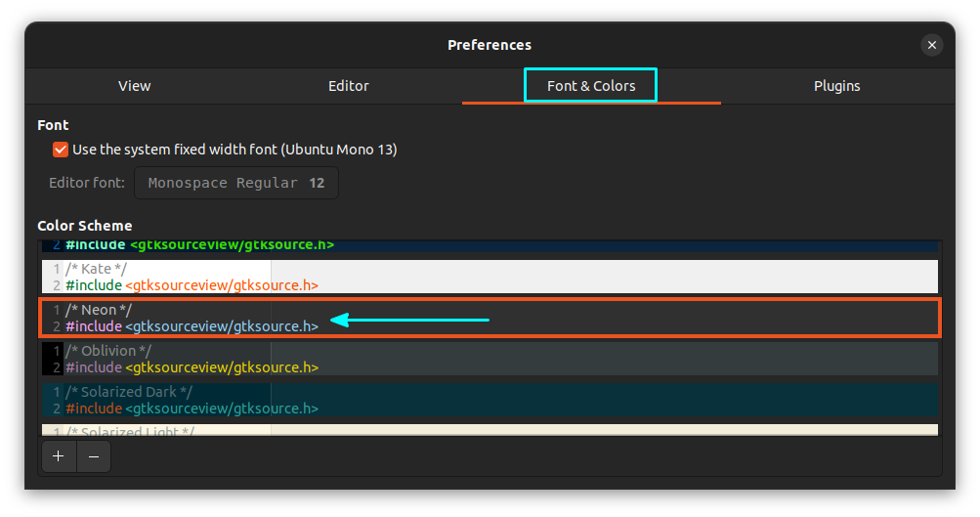Select the Kate color scheme
980x517 pixels.
coord(489,277)
